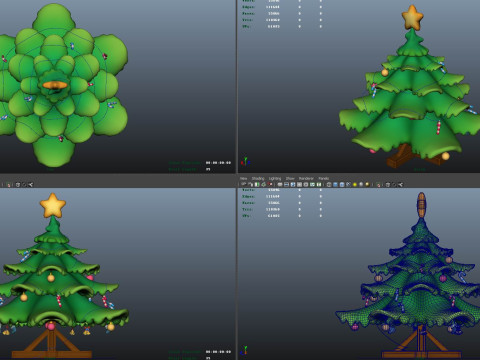Select the wooden stand in front view
The width and height of the screenshot is (480, 360).
pos(52,343)
